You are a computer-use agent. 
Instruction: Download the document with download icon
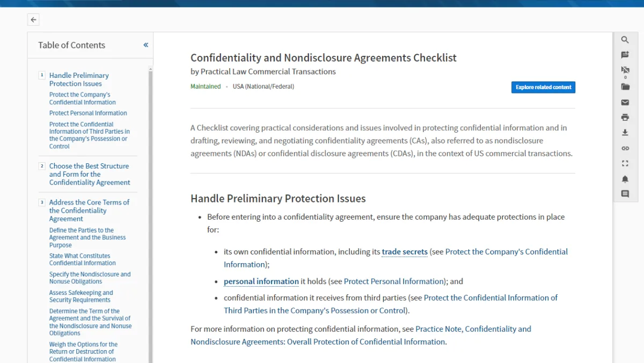pos(625,133)
